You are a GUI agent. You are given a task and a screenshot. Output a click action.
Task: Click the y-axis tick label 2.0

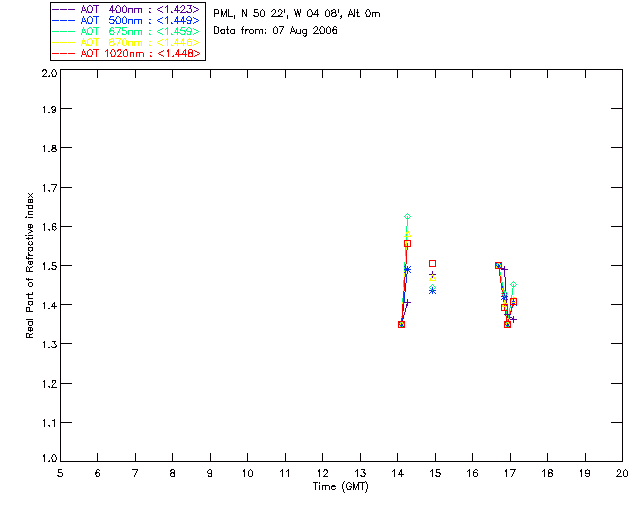point(49,74)
